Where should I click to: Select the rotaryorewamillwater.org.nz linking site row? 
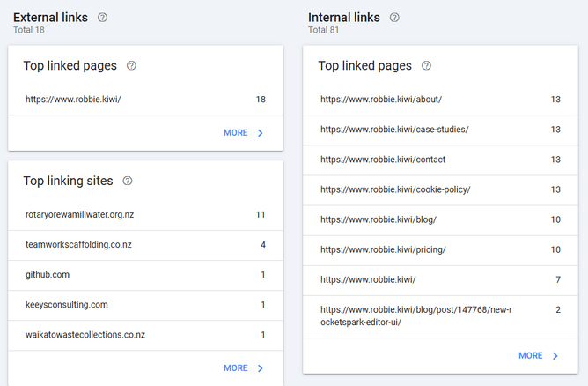tap(145, 214)
